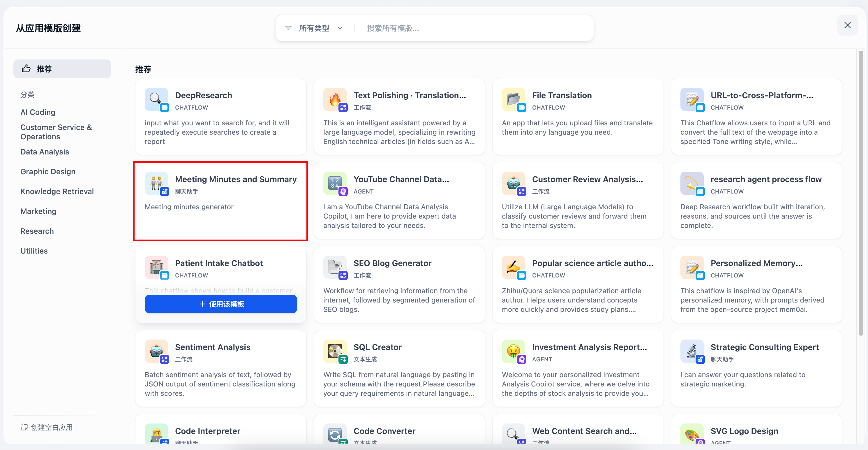Select the Research category
Viewport: 868px width, 450px height.
click(x=37, y=231)
